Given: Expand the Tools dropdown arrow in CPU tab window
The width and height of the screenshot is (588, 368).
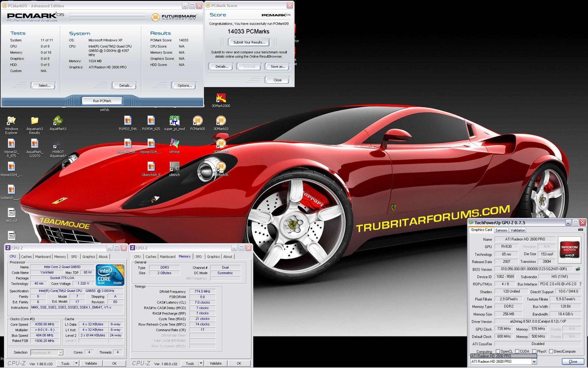Looking at the screenshot, I should [76, 363].
